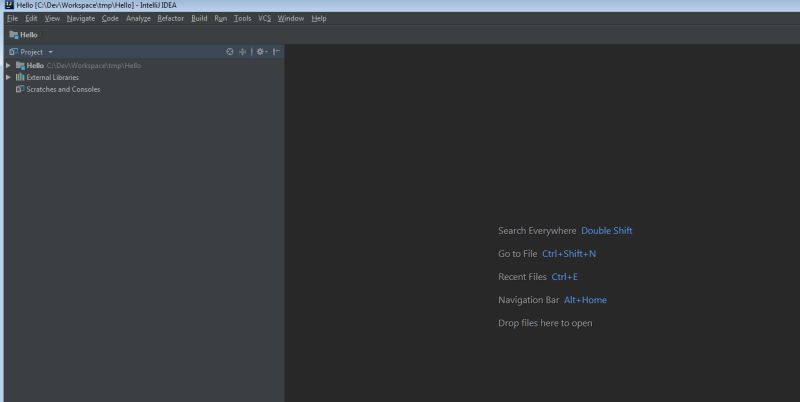
Task: Open the File menu
Action: point(12,18)
